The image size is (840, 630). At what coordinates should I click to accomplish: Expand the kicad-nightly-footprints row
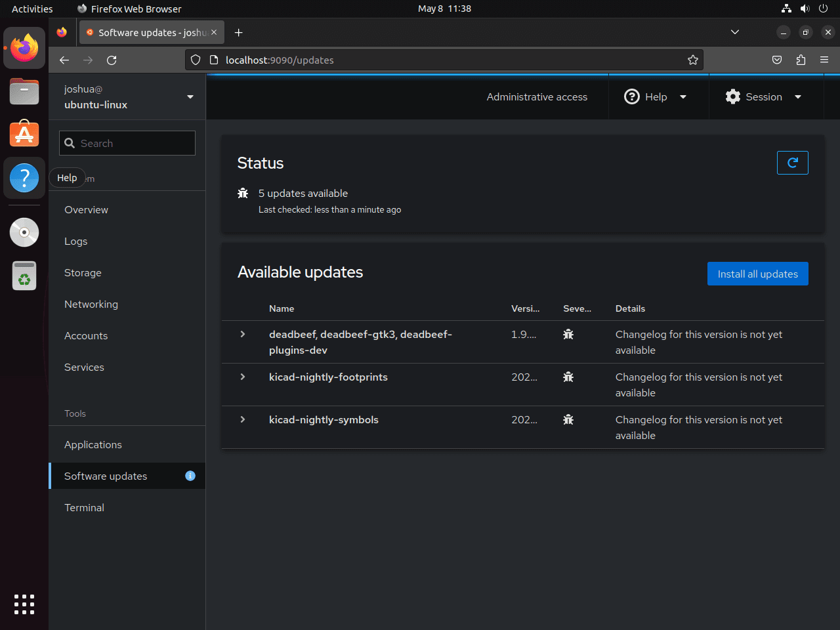242,377
